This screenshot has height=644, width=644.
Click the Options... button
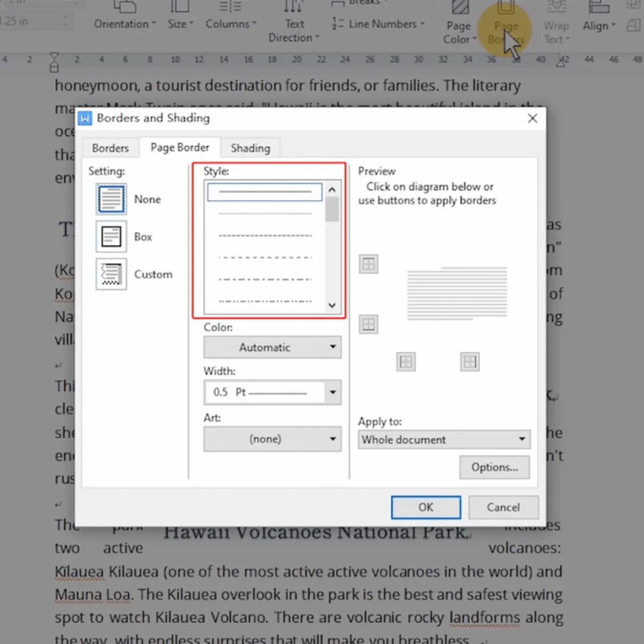[x=495, y=467]
